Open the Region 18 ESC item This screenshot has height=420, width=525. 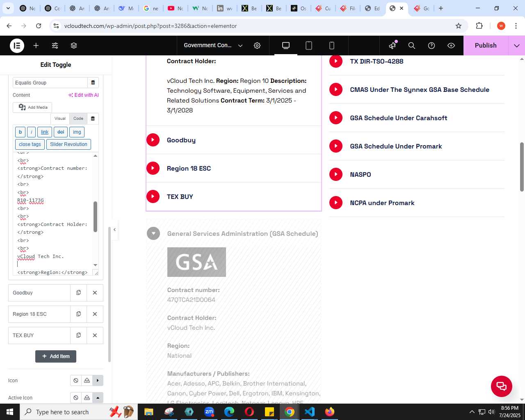pos(39,314)
